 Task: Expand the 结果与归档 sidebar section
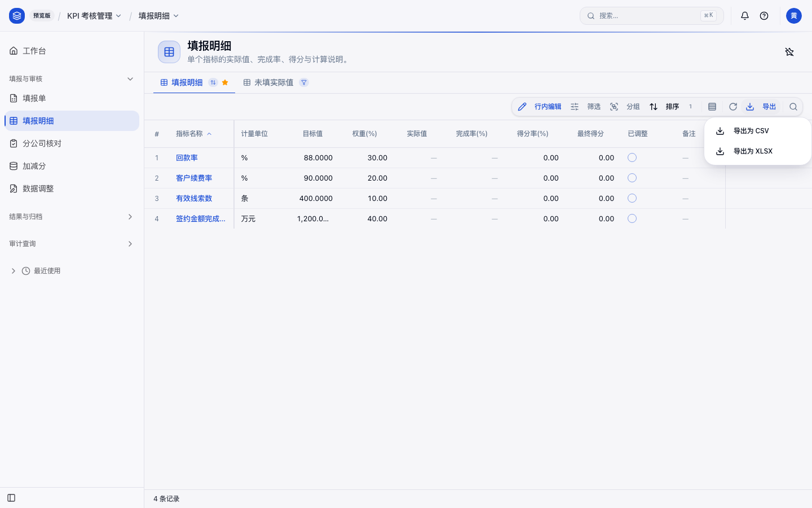coord(72,217)
